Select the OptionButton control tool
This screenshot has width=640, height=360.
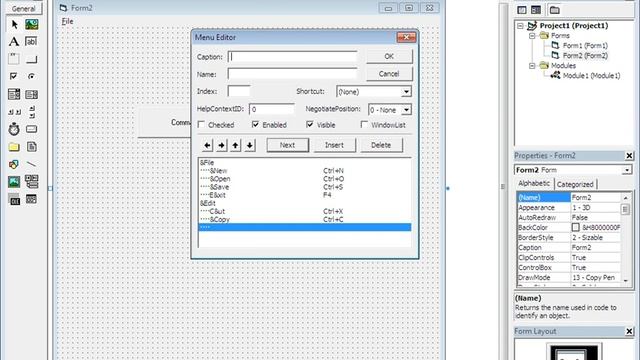31,76
